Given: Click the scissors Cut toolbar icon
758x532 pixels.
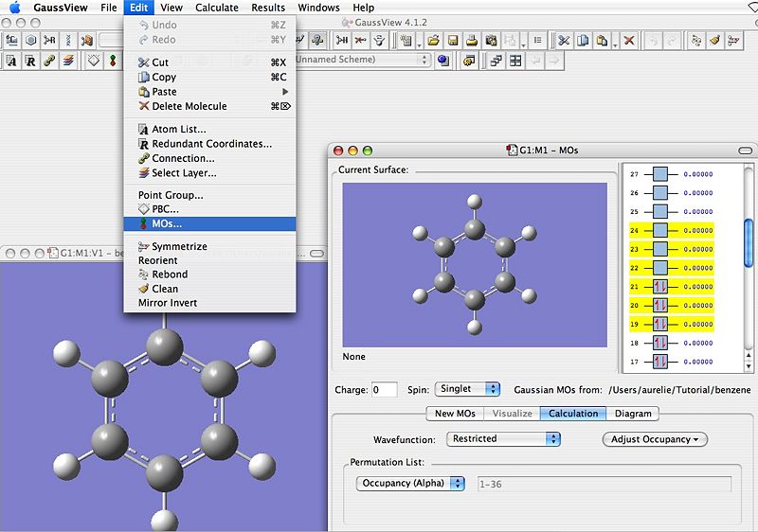Looking at the screenshot, I should [x=564, y=41].
